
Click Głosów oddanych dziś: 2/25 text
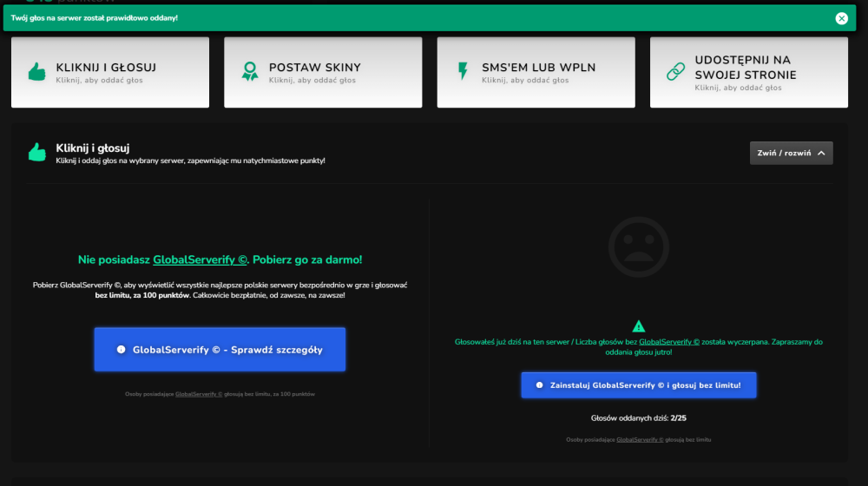[x=638, y=418]
